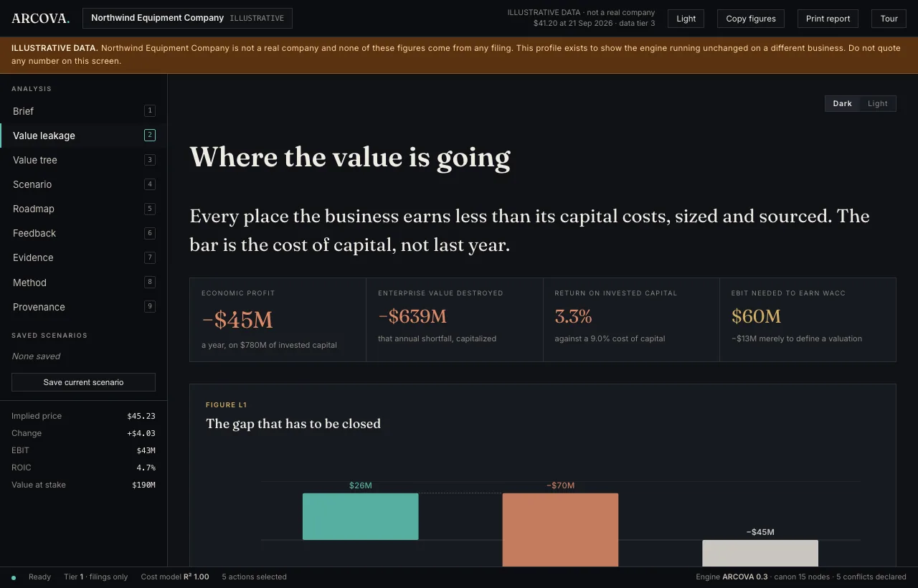Open the Method section
This screenshot has height=588, width=918.
coord(83,283)
